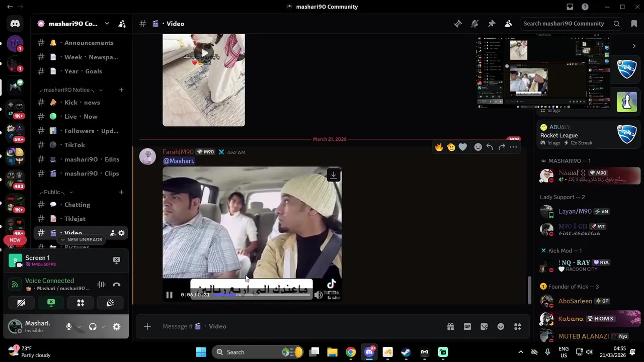Image resolution: width=644 pixels, height=362 pixels.
Task: Open User Settings gear
Action: (x=116, y=327)
